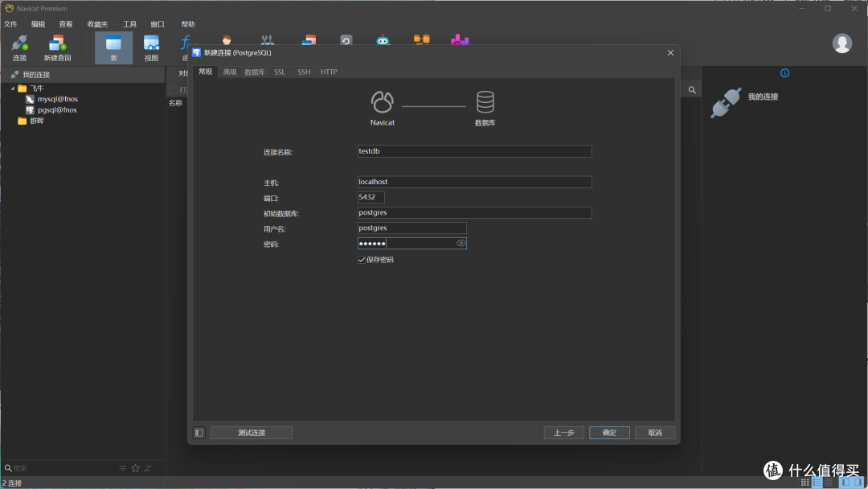This screenshot has height=489, width=868.
Task: Uncheck the Save Password (保存密码) checkbox
Action: 362,260
